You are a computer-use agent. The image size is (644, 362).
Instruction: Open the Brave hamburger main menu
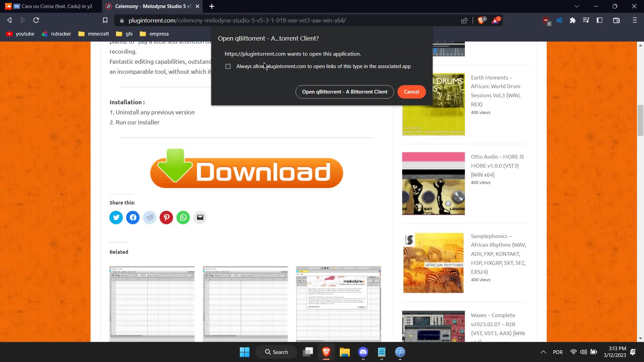(x=634, y=20)
